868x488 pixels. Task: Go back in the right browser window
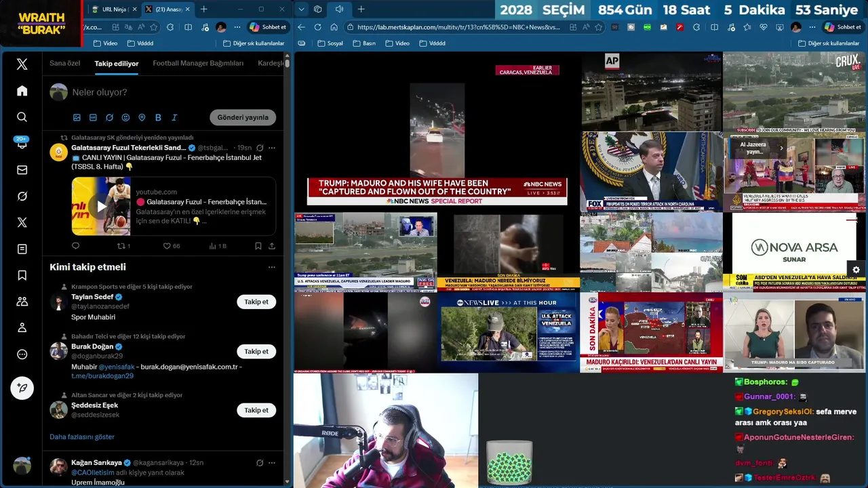click(x=301, y=27)
